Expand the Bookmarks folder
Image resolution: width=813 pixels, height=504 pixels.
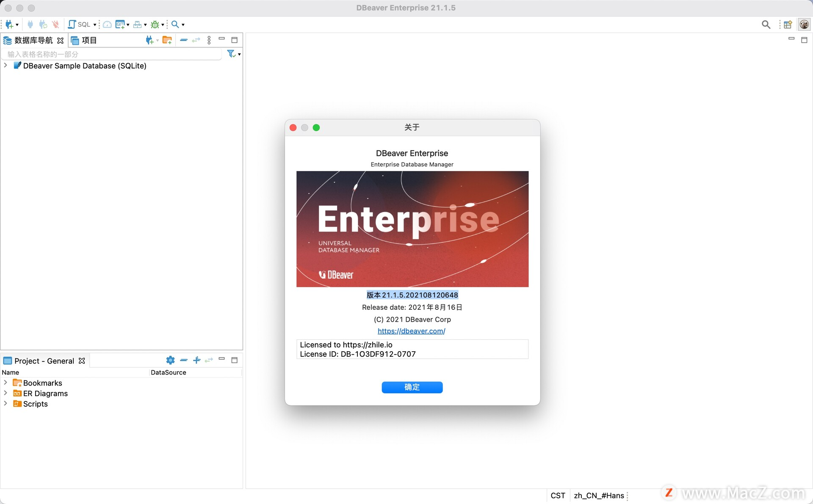[6, 383]
